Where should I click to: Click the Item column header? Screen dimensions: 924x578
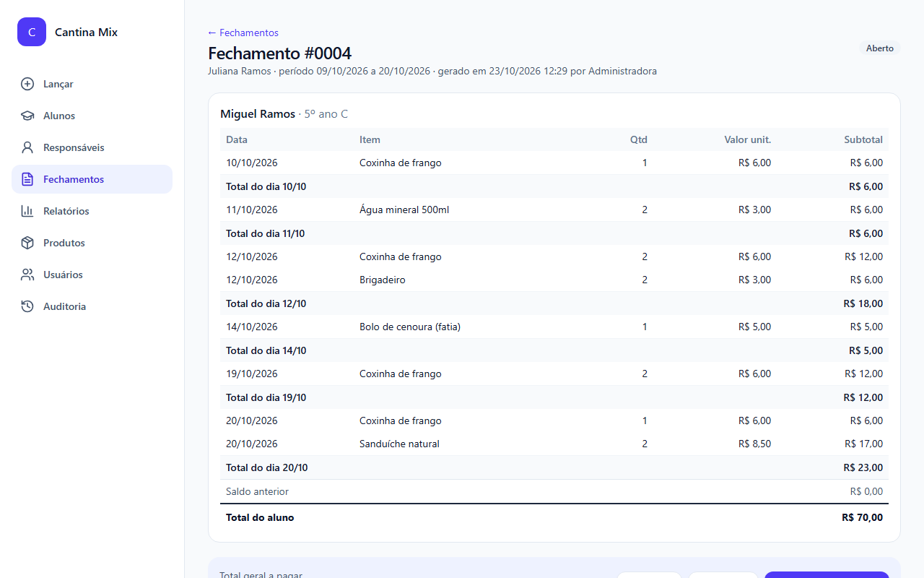370,139
